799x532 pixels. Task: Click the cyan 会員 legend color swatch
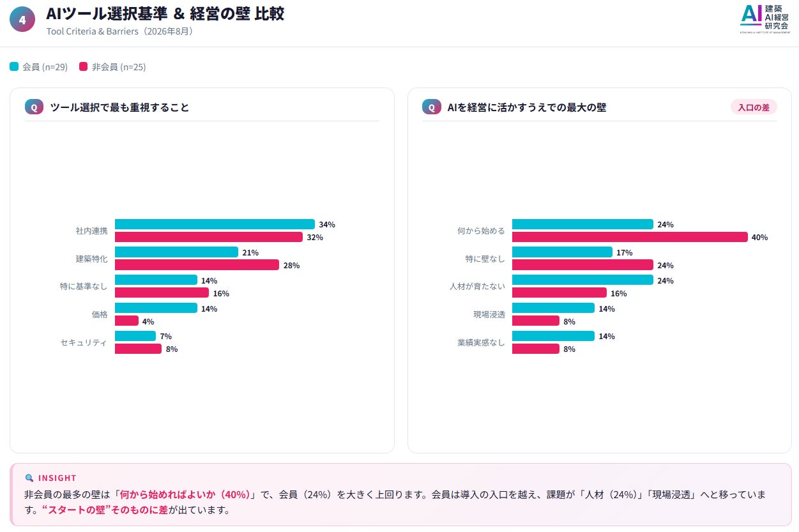click(14, 66)
